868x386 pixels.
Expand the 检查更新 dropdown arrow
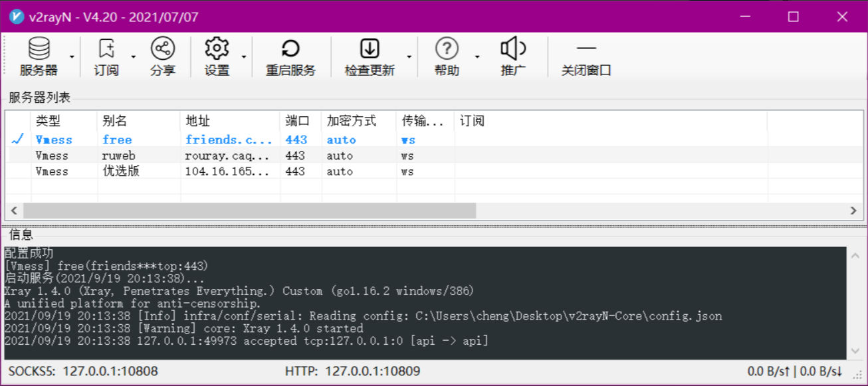(x=409, y=56)
